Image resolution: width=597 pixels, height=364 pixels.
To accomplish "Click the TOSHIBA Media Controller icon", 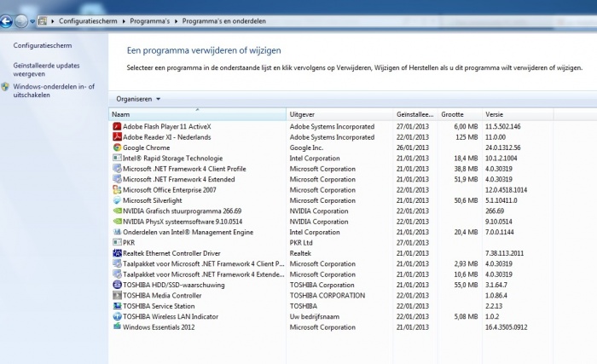I will (117, 296).
